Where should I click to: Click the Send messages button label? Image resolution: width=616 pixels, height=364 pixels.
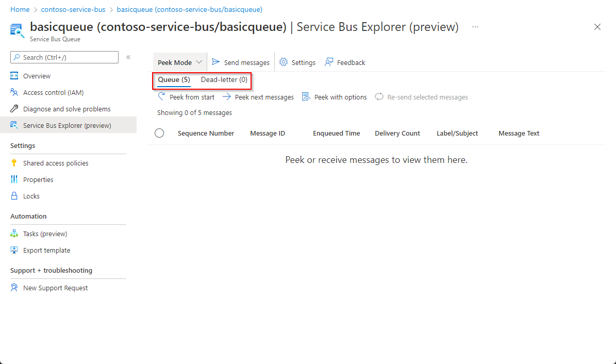[247, 62]
